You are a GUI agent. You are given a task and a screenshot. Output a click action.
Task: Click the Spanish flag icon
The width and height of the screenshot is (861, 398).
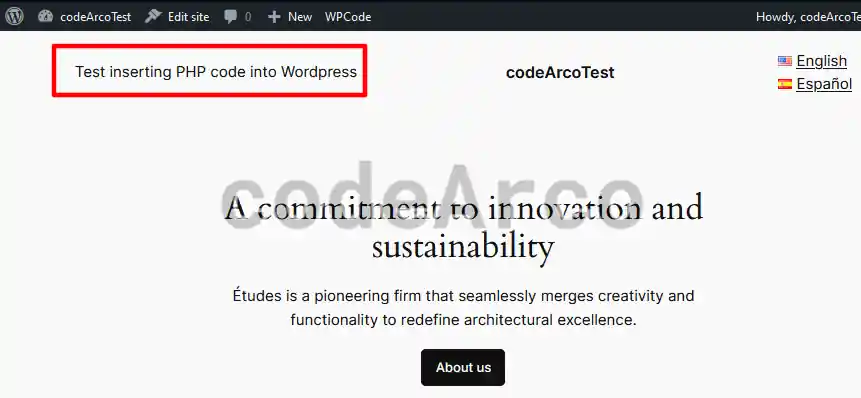[x=785, y=84]
